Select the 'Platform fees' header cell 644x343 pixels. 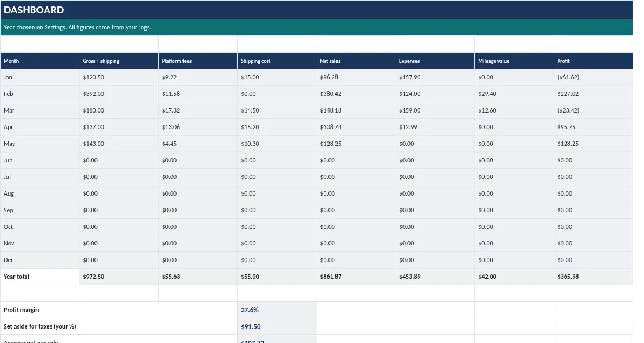pyautogui.click(x=198, y=61)
